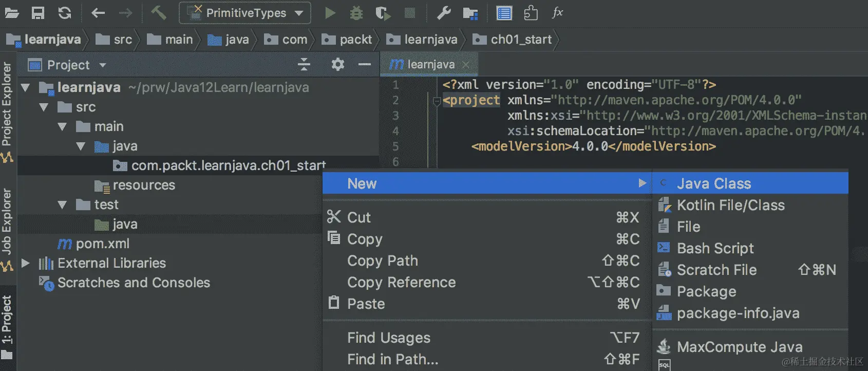Create a new package-info.java
Image resolution: width=868 pixels, height=371 pixels.
[x=750, y=313]
